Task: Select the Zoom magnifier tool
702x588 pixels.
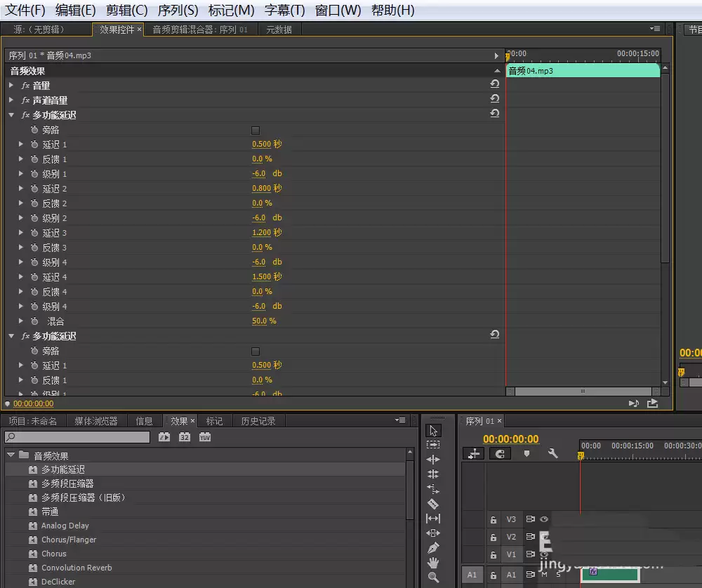Action: (433, 577)
